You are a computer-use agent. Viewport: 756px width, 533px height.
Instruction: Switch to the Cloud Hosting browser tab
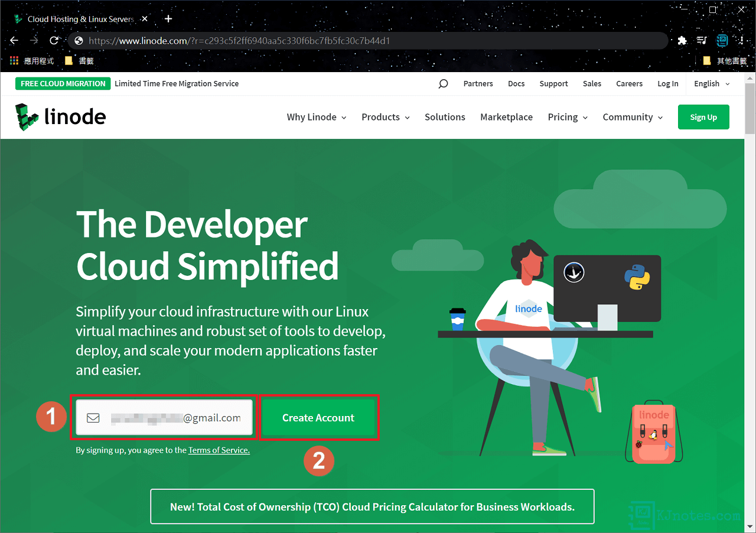77,18
